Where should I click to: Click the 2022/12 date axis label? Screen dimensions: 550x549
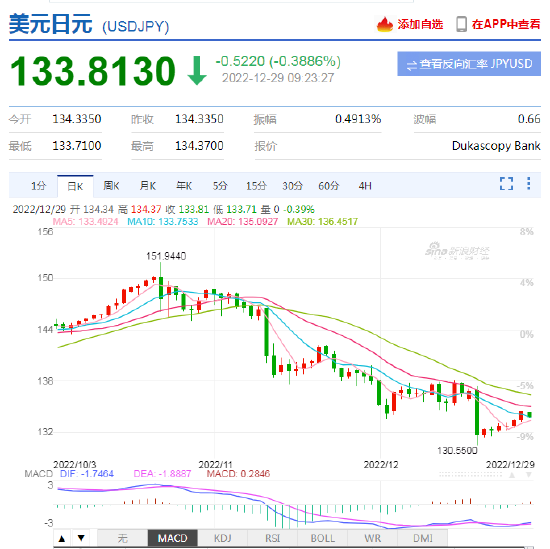coord(381,465)
